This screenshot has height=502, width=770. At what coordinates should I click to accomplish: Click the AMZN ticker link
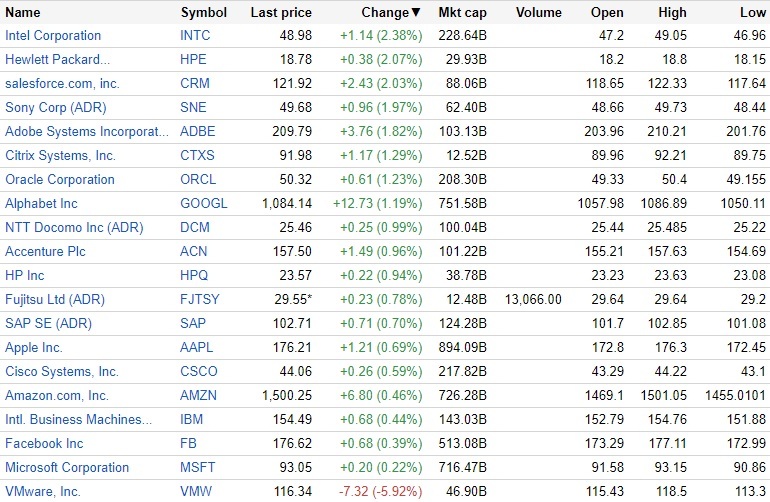click(198, 395)
